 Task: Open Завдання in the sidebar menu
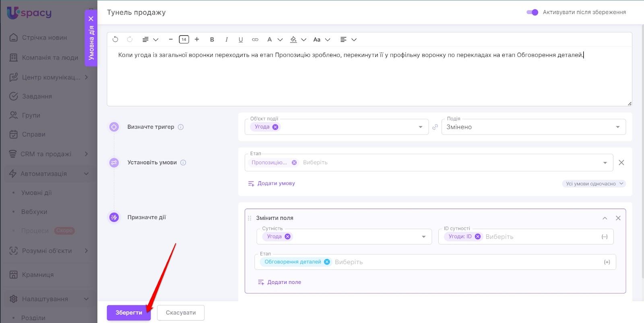tap(37, 96)
